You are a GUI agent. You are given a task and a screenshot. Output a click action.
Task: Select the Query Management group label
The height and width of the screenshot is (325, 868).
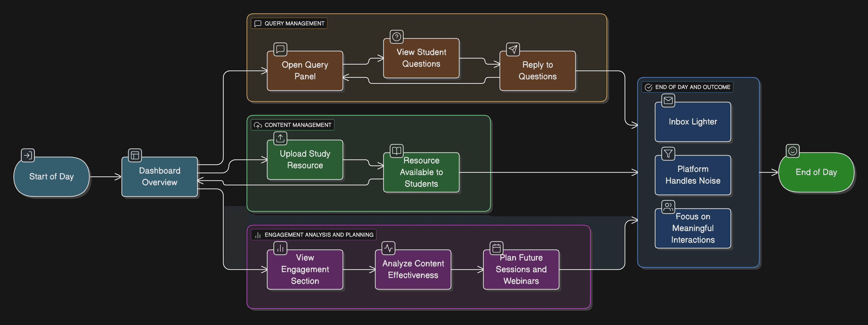tap(289, 24)
